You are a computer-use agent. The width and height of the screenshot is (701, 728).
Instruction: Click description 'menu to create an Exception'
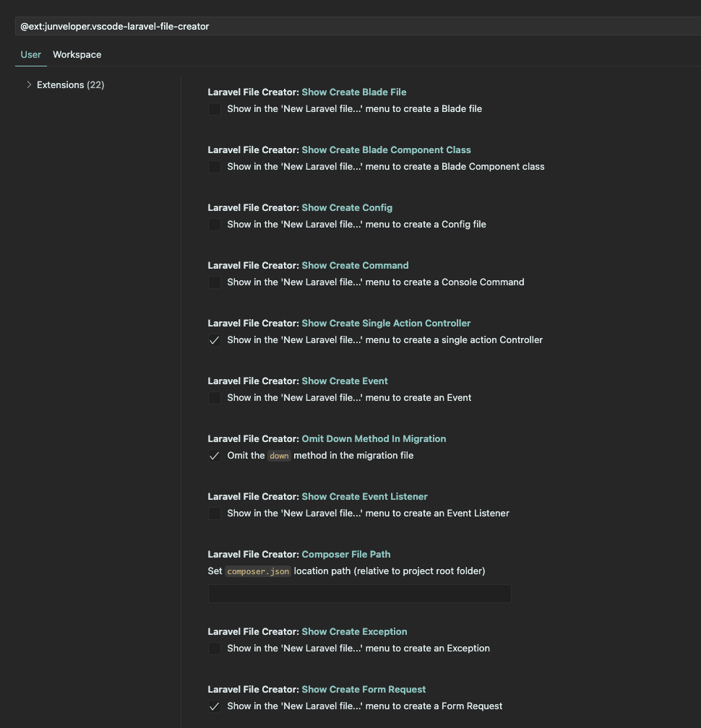[x=427, y=649]
